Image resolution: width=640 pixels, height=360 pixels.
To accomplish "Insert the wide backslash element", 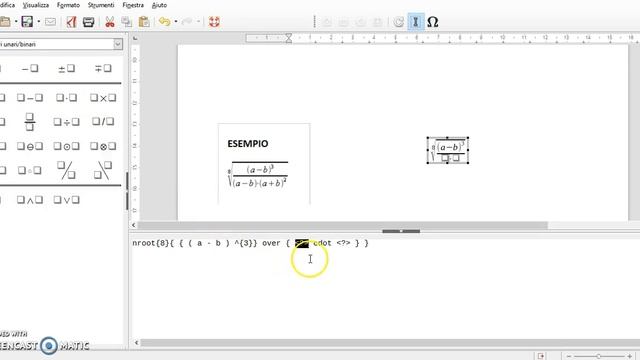I will click(x=103, y=170).
